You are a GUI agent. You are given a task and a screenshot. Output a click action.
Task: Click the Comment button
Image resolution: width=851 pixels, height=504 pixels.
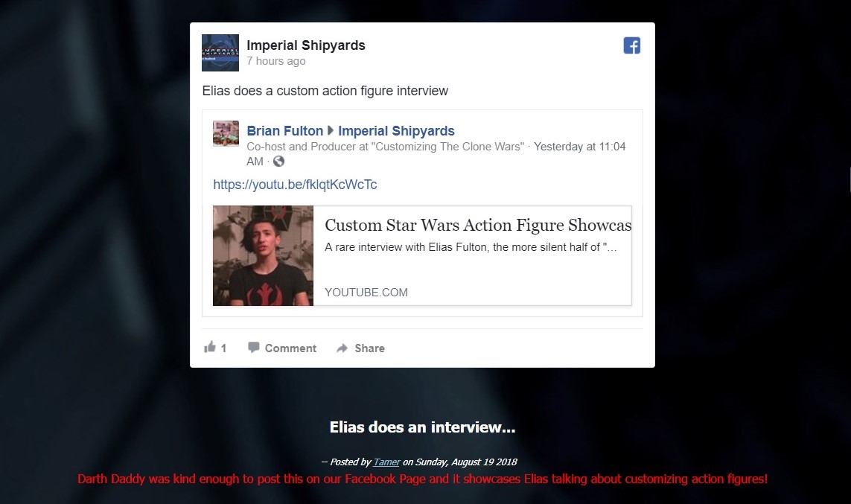pyautogui.click(x=282, y=348)
